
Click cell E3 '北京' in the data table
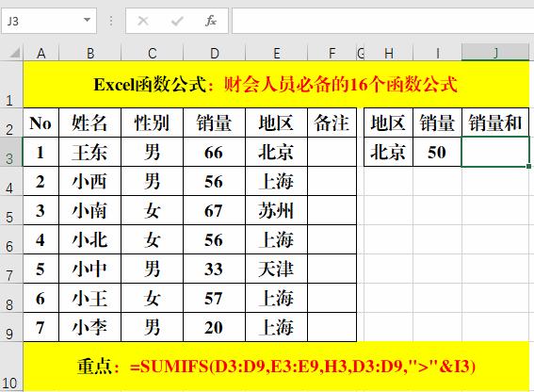[x=277, y=152]
